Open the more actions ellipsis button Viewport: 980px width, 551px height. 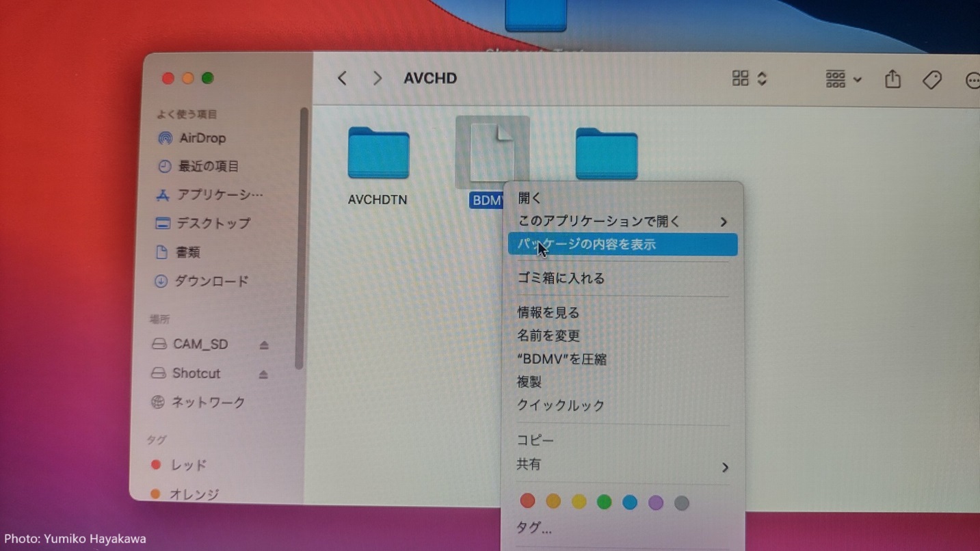(x=972, y=81)
